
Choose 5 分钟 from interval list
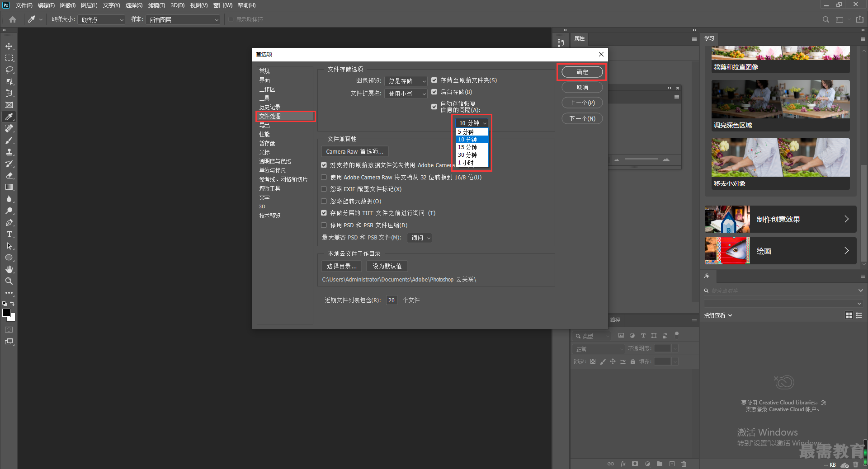tap(472, 132)
